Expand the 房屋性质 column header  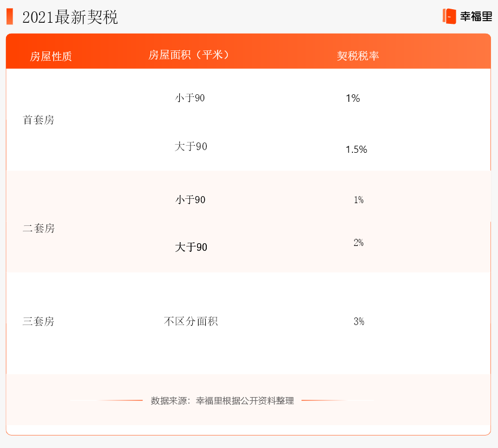[51, 55]
